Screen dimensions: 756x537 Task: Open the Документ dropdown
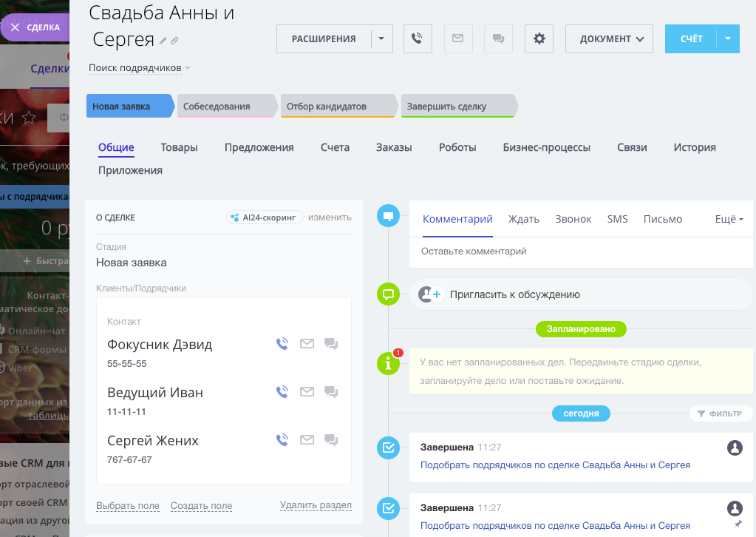tap(609, 38)
